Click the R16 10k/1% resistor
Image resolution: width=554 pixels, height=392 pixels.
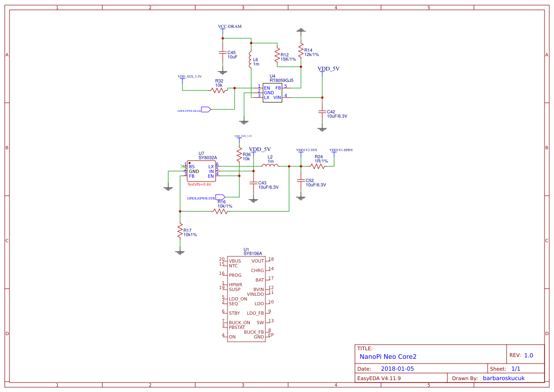click(221, 211)
